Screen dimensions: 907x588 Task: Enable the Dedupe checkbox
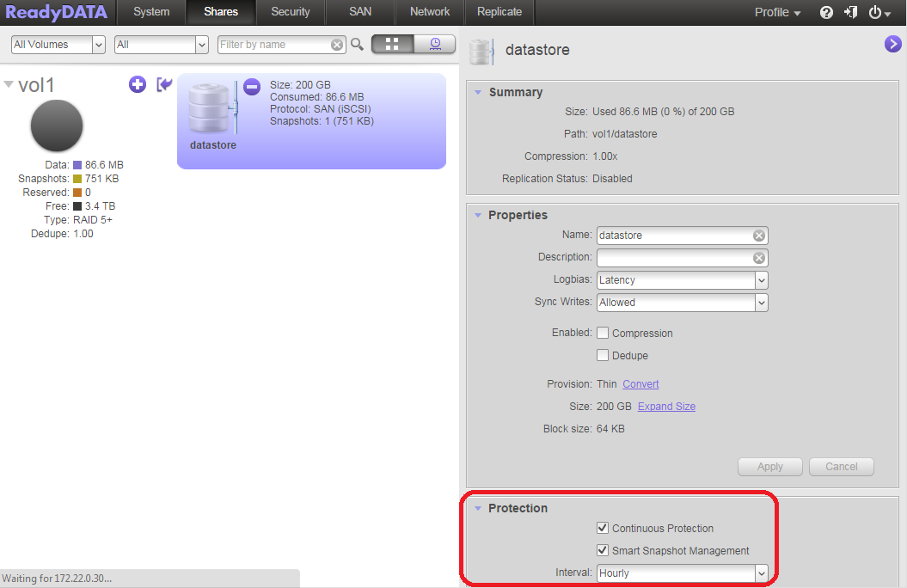(x=603, y=355)
